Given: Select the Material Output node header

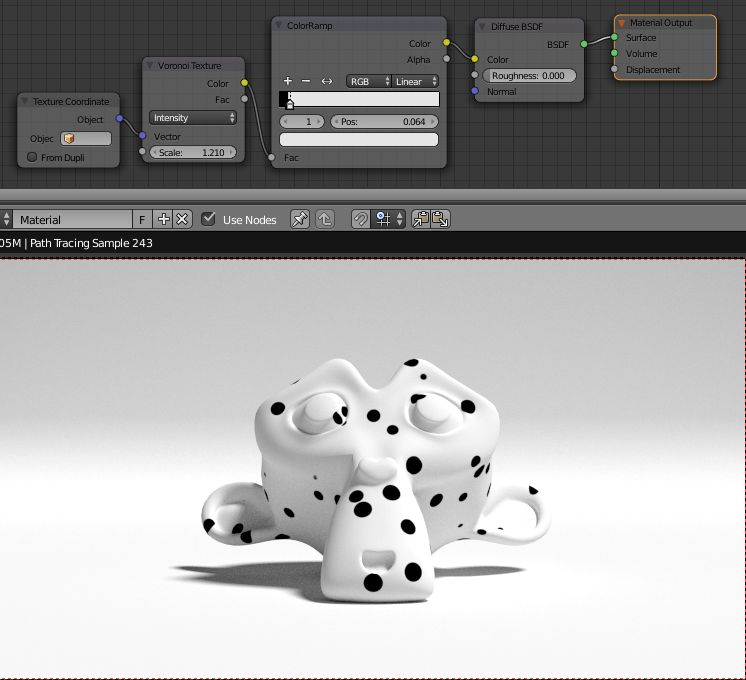Looking at the screenshot, I should click(x=665, y=22).
